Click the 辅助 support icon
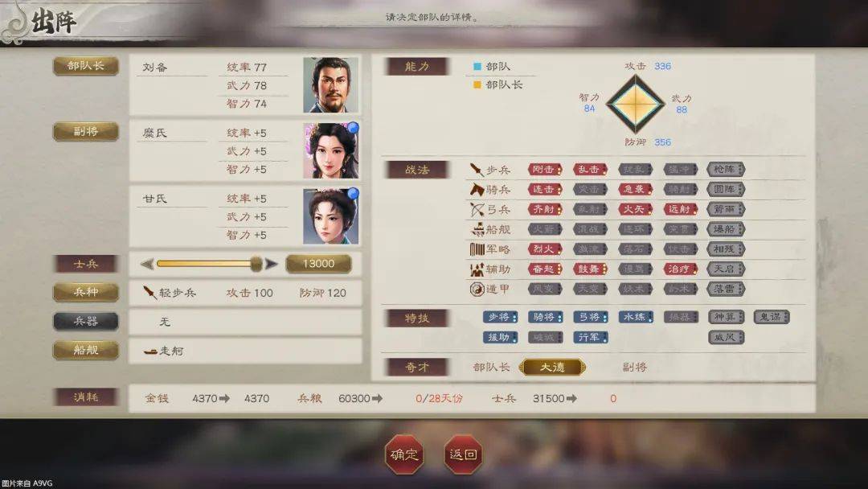 click(477, 269)
